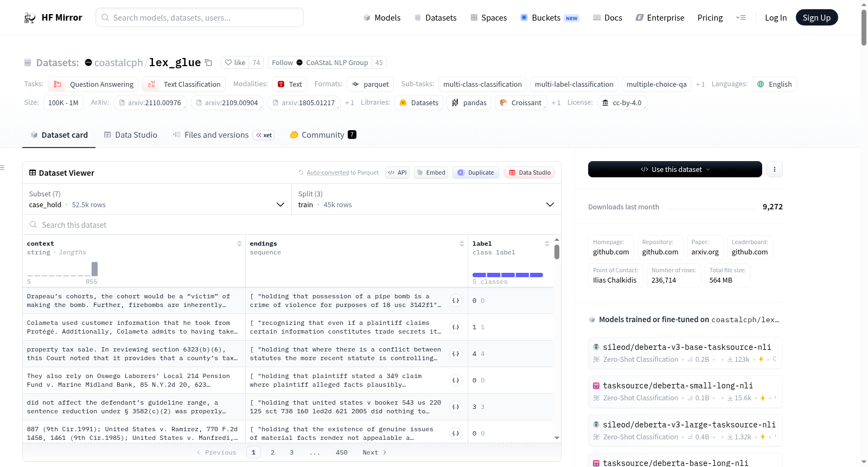
Task: Expand JSON view for the Oswego Laborers row
Action: tap(456, 380)
